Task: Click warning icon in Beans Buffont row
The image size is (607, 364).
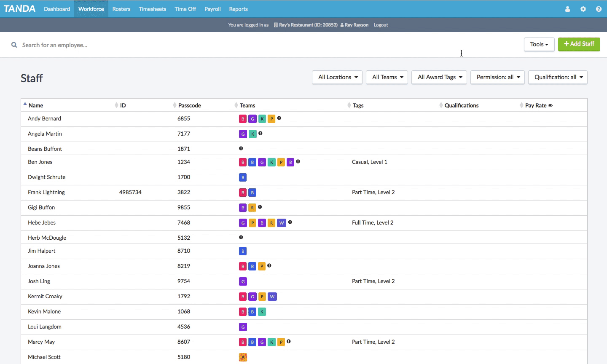Action: coord(241,148)
